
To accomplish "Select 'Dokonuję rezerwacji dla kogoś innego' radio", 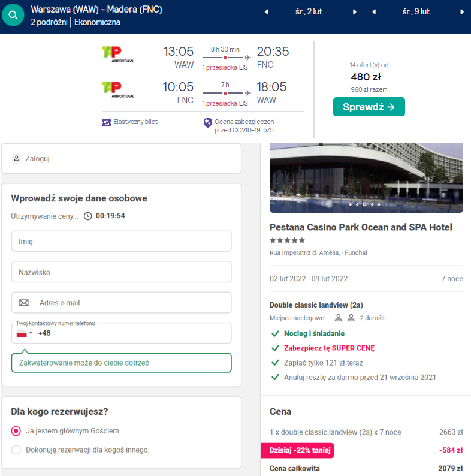I will coord(16,450).
